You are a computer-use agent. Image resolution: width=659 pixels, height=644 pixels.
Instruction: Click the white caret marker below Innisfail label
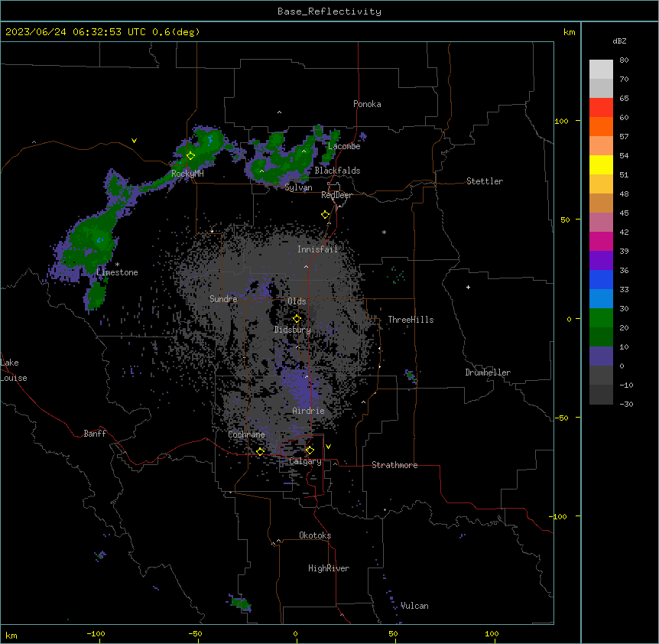pyautogui.click(x=306, y=266)
